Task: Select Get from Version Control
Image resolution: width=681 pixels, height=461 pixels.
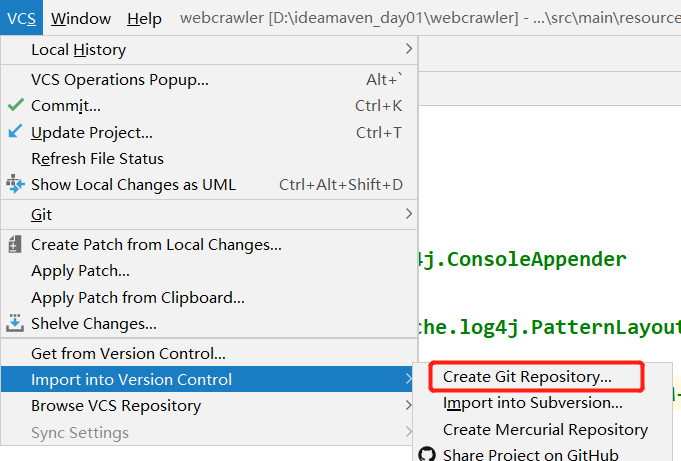Action: click(x=128, y=353)
